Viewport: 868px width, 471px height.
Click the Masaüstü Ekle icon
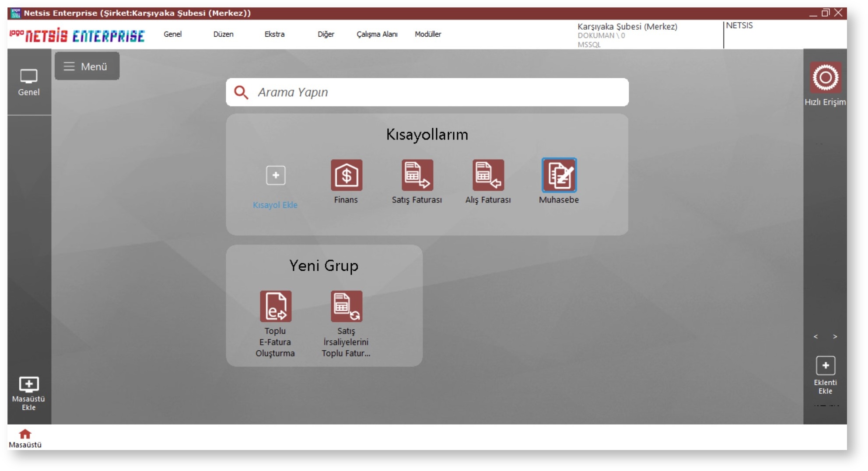pos(29,384)
